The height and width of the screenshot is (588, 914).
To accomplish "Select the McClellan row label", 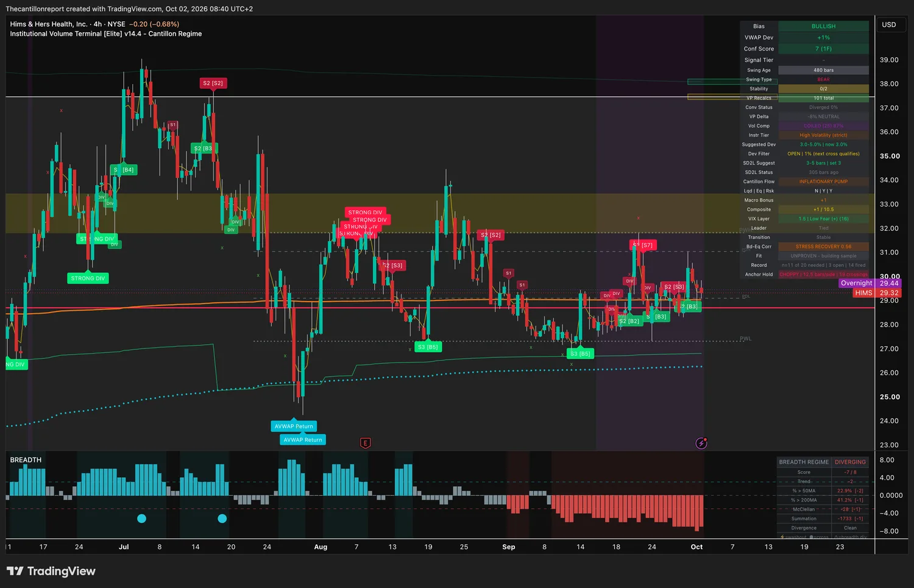I will click(804, 509).
